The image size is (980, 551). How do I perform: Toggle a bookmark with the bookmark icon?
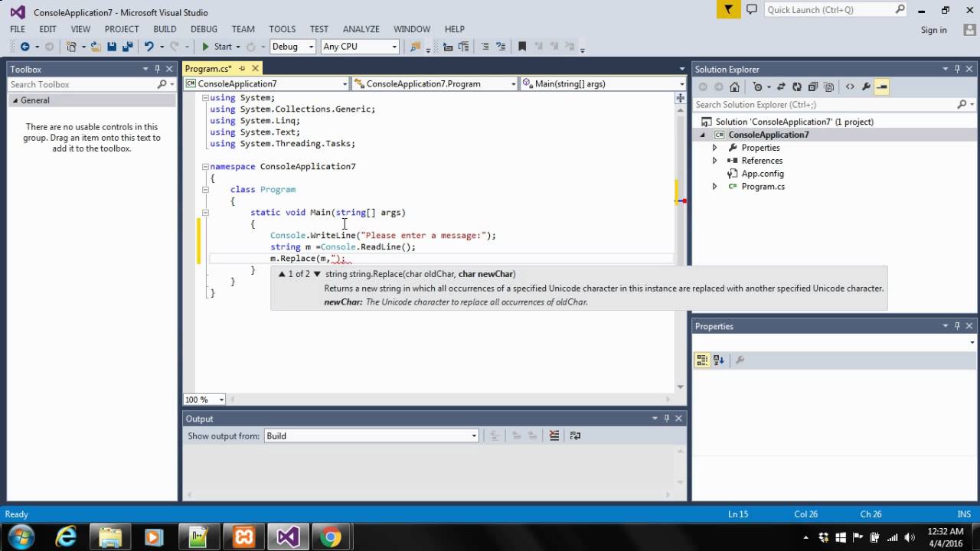coord(522,47)
